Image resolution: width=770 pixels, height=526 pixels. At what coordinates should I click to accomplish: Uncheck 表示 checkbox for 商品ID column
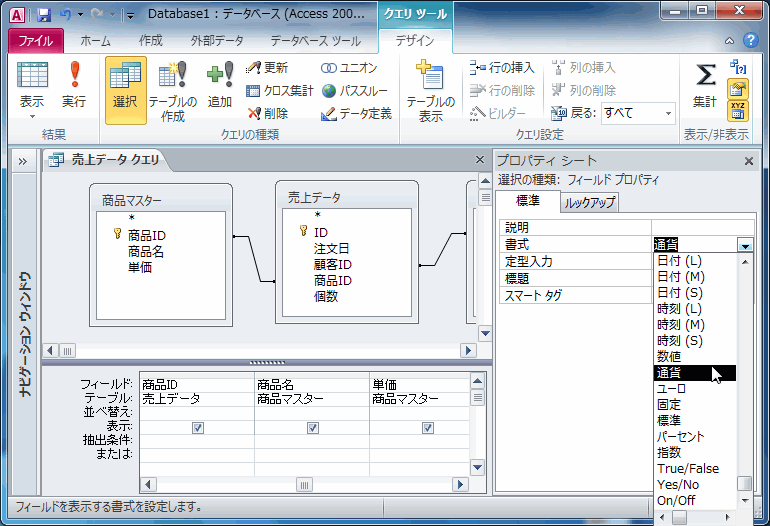(197, 428)
